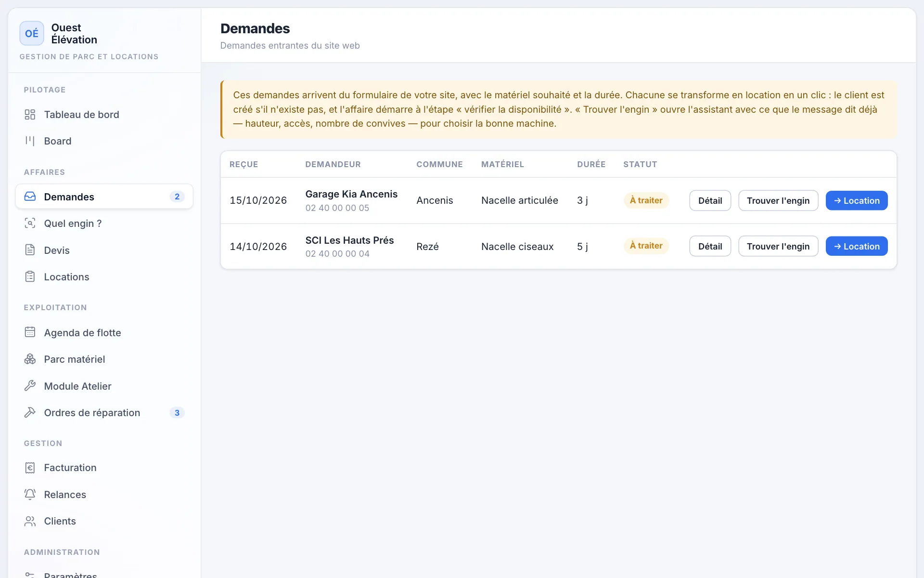Screen dimensions: 924x578
Task: Click the Devis document icon
Action: [x=30, y=250]
